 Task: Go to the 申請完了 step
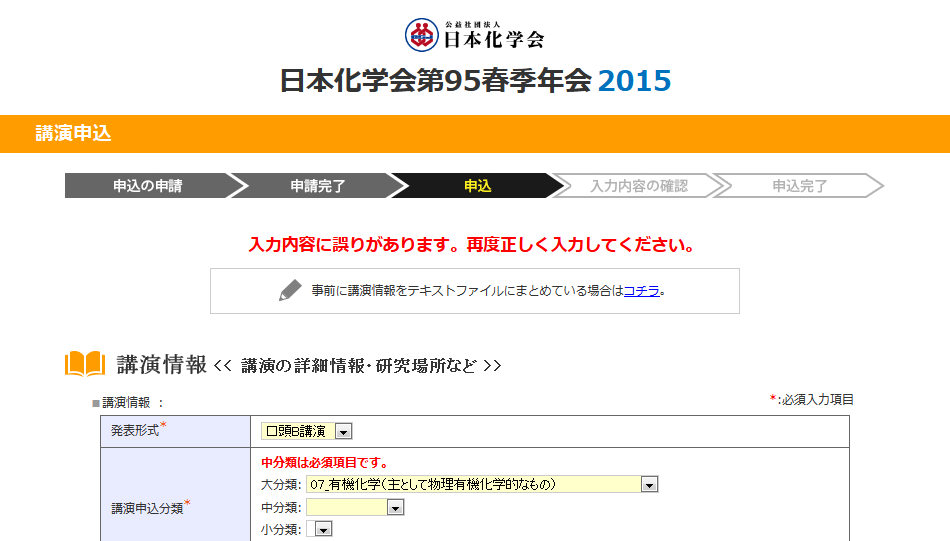click(x=318, y=186)
